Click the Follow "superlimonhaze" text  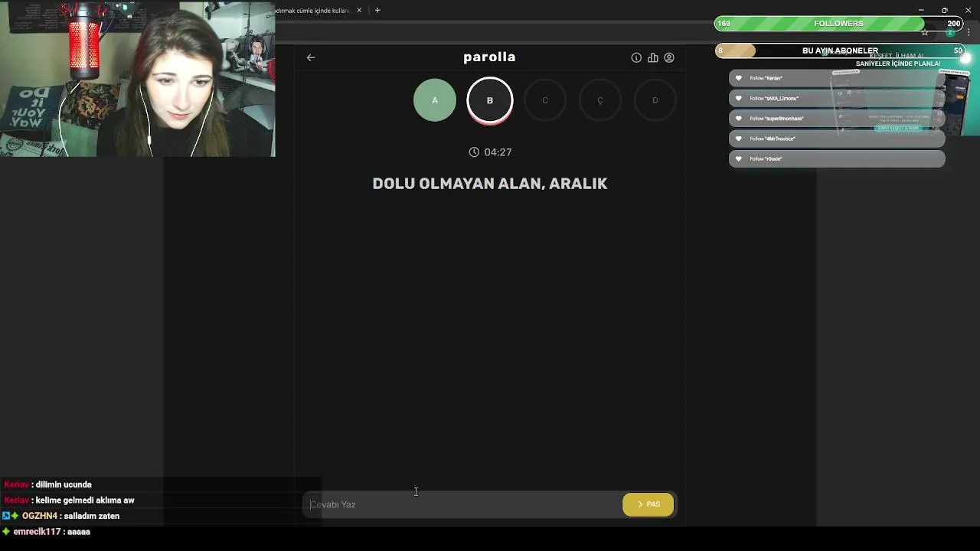776,119
